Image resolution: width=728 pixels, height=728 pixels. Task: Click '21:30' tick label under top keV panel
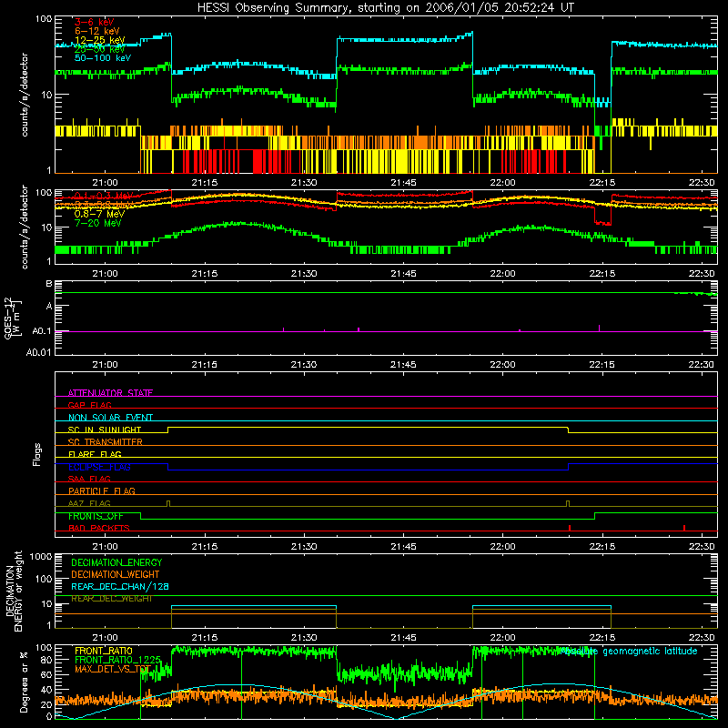coord(304,183)
